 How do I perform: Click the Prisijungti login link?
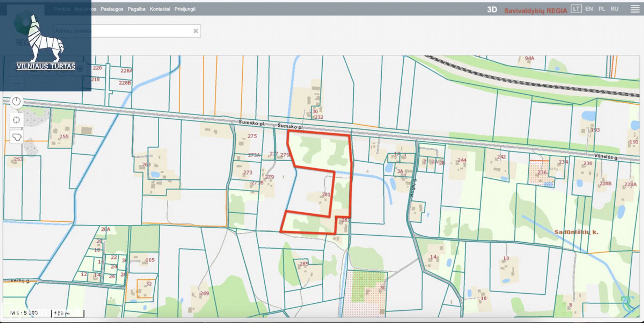185,9
